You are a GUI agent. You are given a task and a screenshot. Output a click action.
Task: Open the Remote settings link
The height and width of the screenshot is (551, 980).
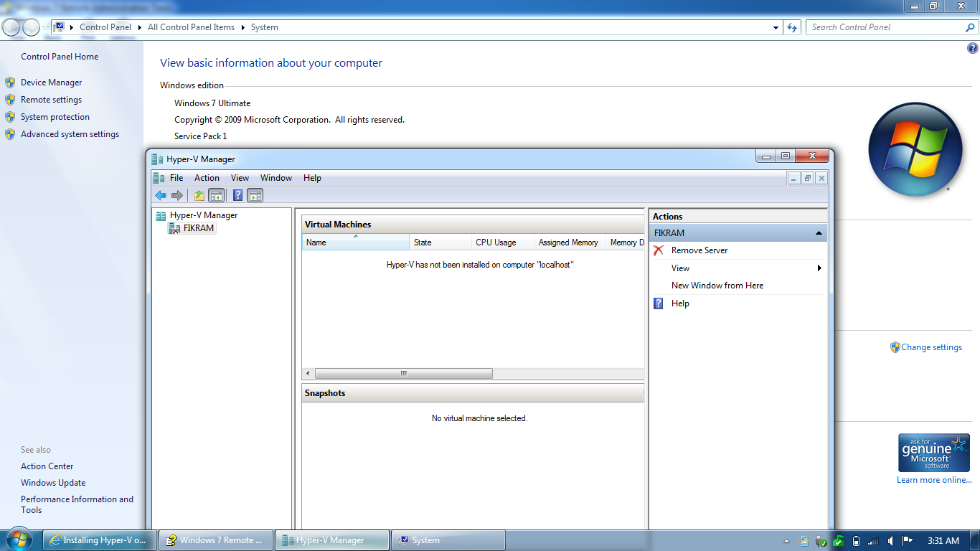(x=52, y=100)
